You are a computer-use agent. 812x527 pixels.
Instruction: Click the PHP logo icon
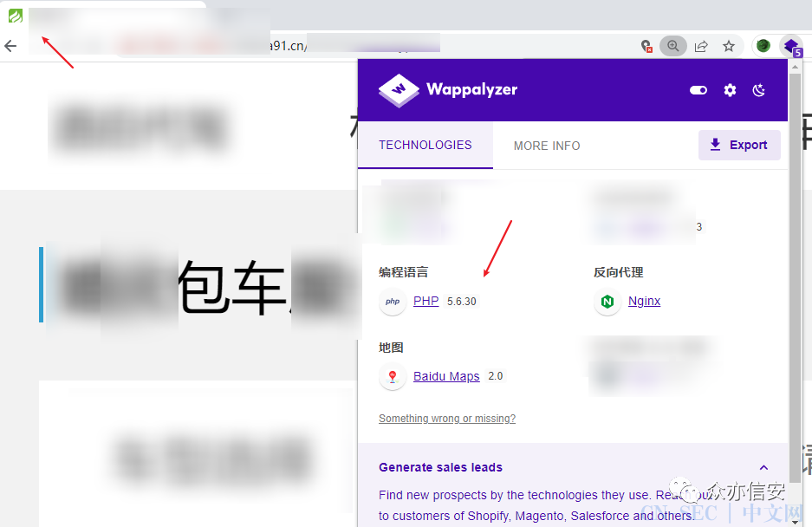[x=393, y=302]
